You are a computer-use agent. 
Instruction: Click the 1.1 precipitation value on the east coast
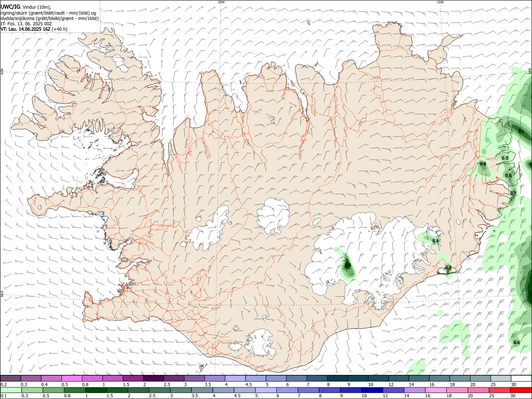pos(521,132)
